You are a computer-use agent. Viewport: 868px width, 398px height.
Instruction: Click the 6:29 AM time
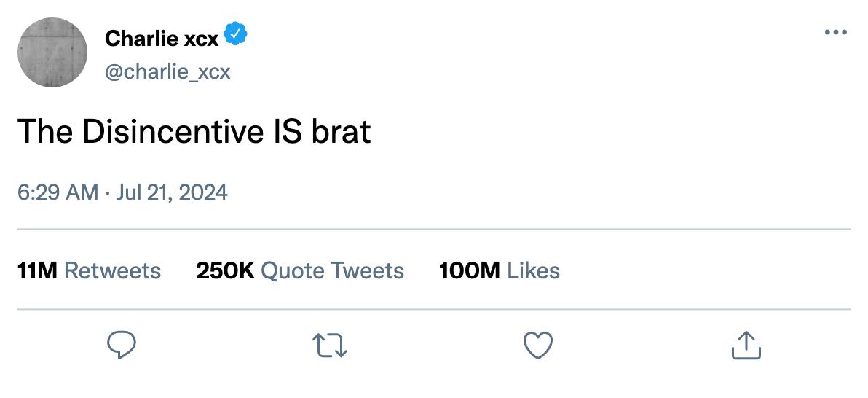pos(57,192)
